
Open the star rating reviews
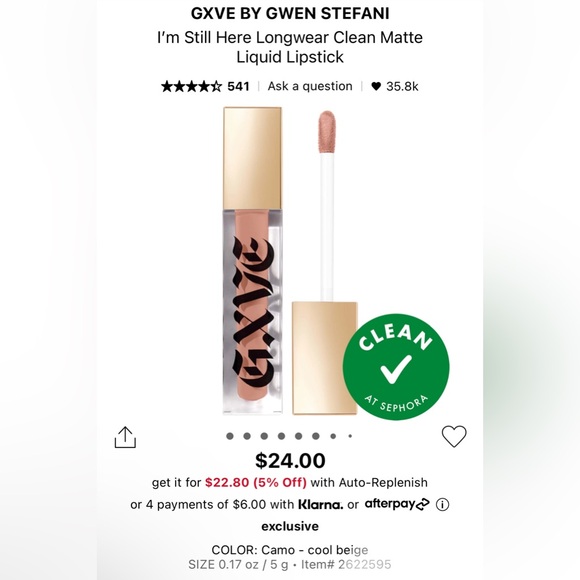point(191,87)
